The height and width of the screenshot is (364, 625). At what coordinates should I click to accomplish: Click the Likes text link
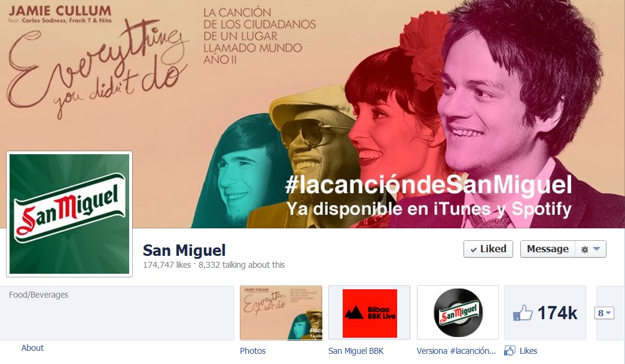tap(529, 351)
